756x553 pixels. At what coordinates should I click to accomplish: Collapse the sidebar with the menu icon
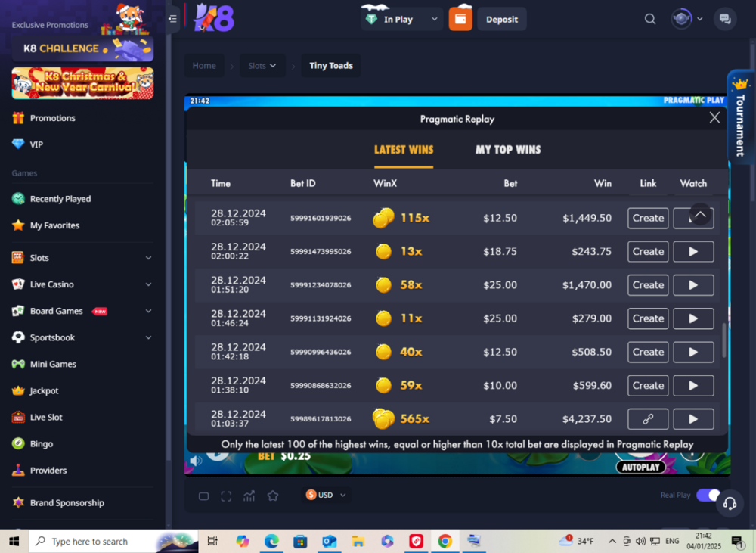pos(173,19)
